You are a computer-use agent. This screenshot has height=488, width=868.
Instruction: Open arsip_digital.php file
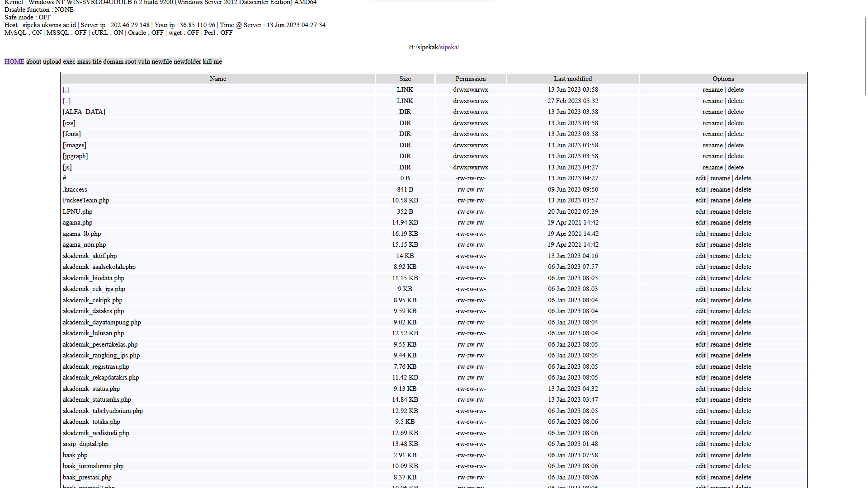(86, 444)
